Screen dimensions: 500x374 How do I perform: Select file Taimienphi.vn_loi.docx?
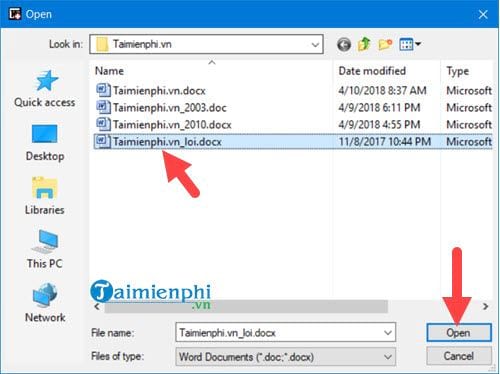click(167, 142)
